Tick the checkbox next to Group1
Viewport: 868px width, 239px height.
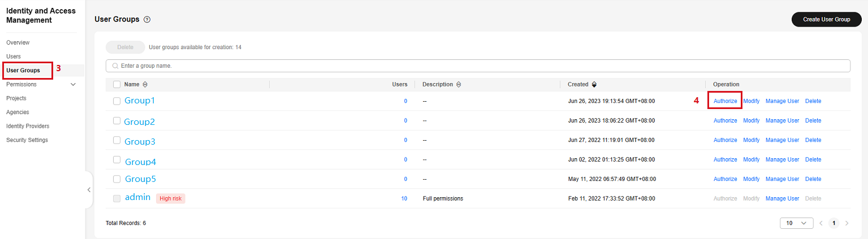117,101
